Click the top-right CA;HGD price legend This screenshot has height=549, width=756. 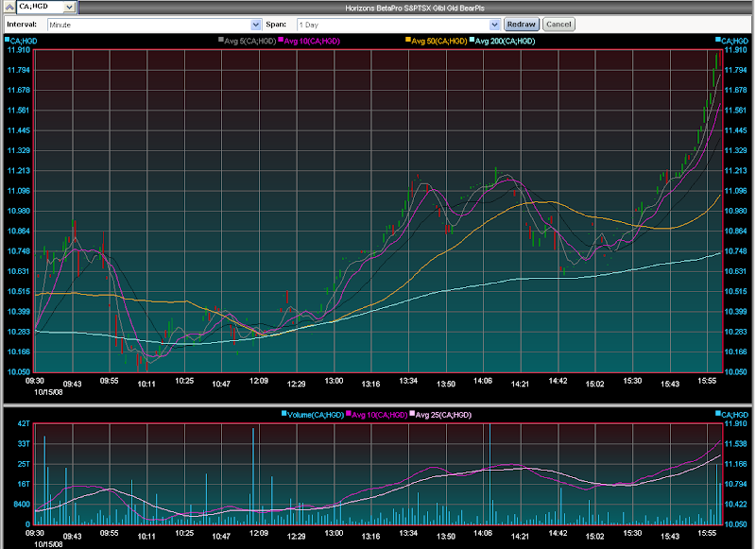731,41
